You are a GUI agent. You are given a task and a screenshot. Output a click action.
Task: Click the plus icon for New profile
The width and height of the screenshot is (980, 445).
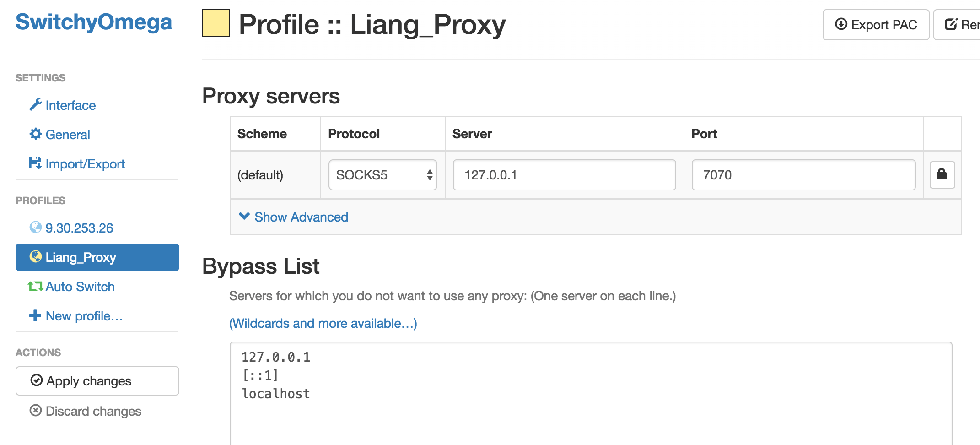pos(35,315)
